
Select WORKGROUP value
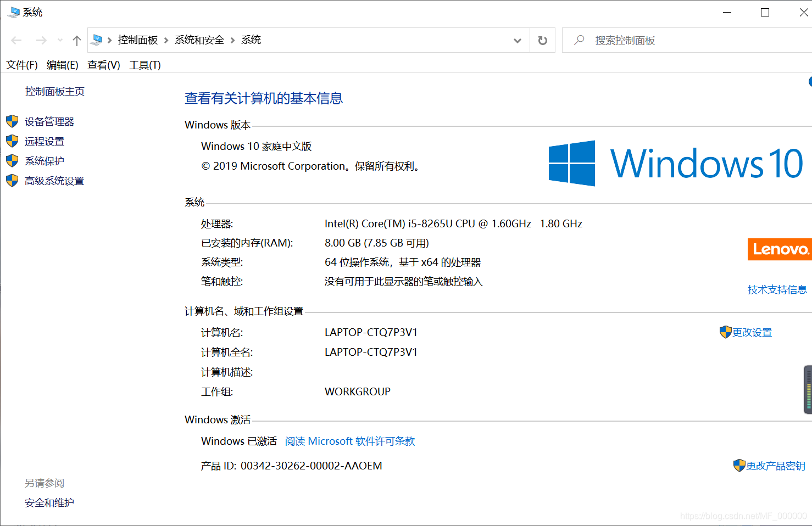click(358, 391)
